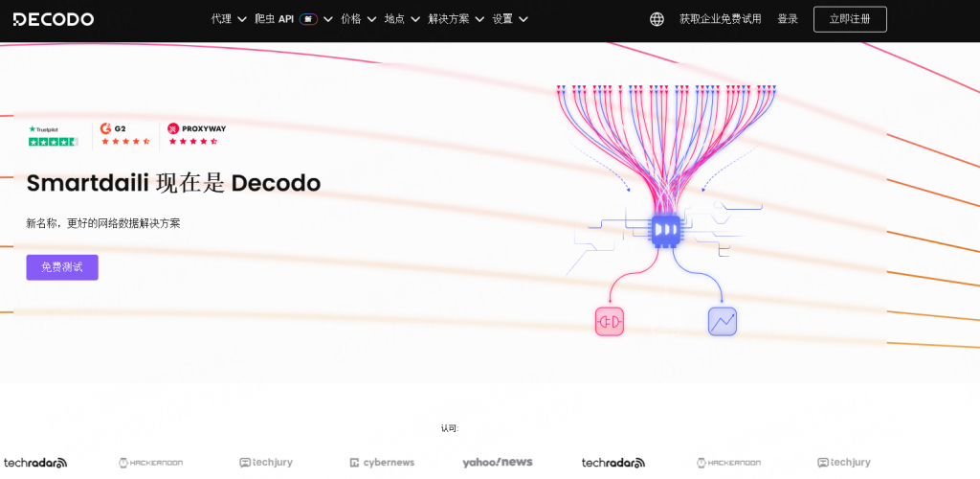The width and height of the screenshot is (980, 479).
Task: Click the Proxyway rating badge
Action: pos(196,134)
